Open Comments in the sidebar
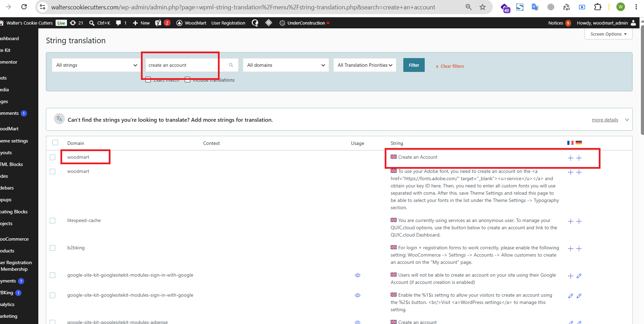This screenshot has width=644, height=324. 13,113
